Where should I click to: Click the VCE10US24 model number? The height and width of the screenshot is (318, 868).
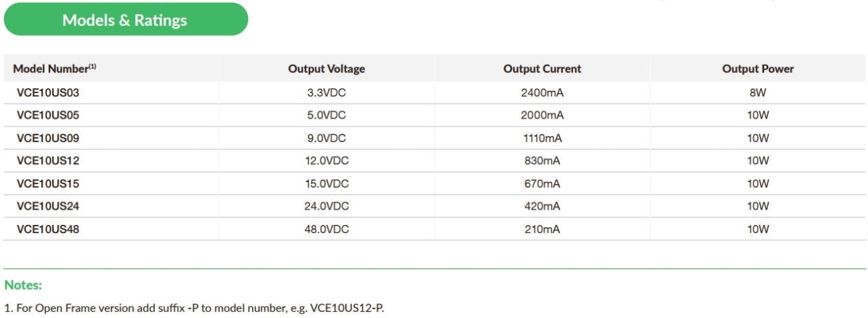(x=48, y=206)
